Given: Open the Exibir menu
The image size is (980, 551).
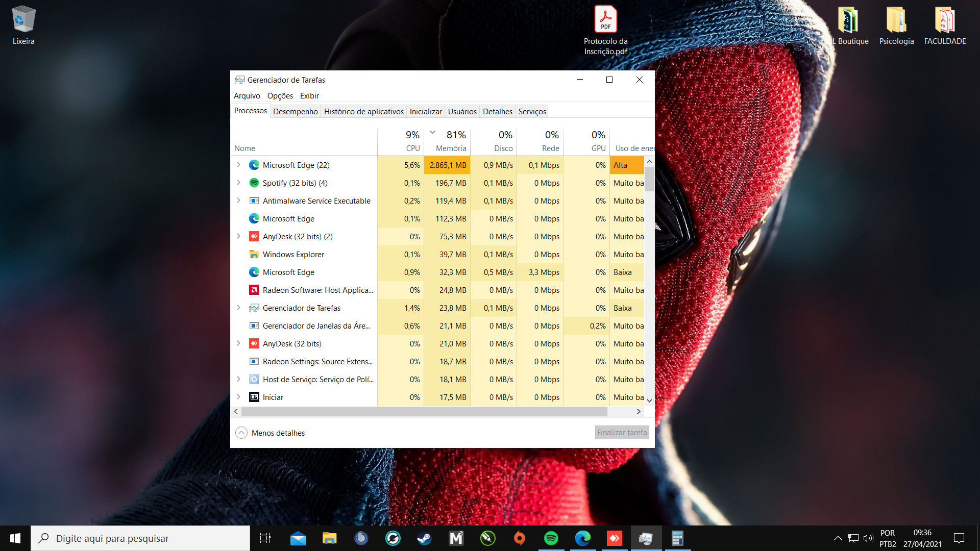Looking at the screenshot, I should coord(309,96).
